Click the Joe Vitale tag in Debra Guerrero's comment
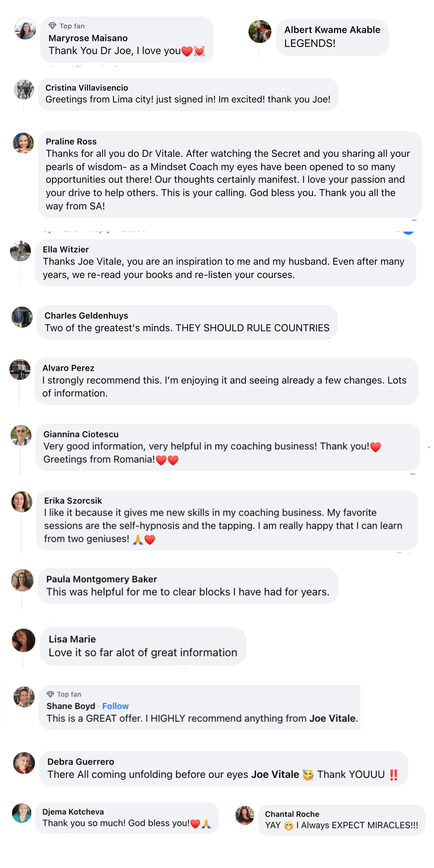 click(x=275, y=774)
